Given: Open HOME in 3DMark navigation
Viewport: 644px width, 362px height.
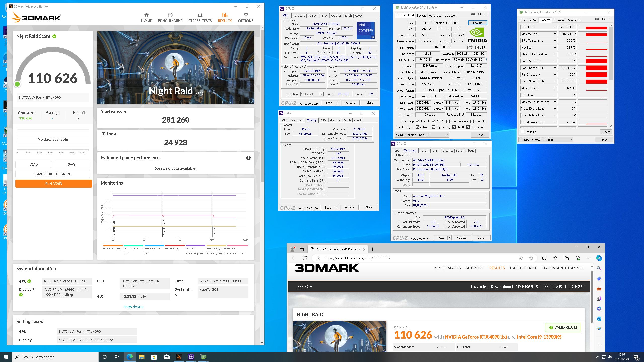Looking at the screenshot, I should [x=146, y=18].
